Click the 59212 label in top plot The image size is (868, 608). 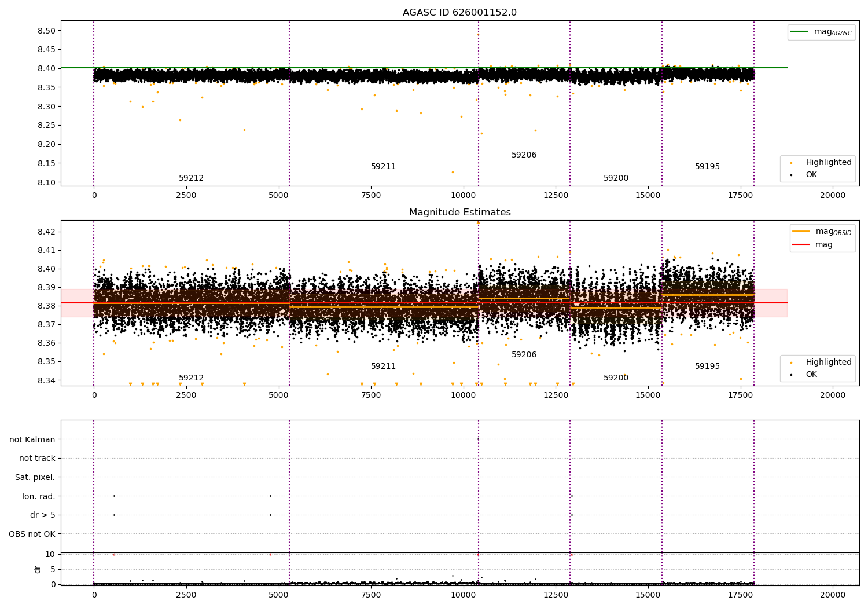(x=191, y=178)
